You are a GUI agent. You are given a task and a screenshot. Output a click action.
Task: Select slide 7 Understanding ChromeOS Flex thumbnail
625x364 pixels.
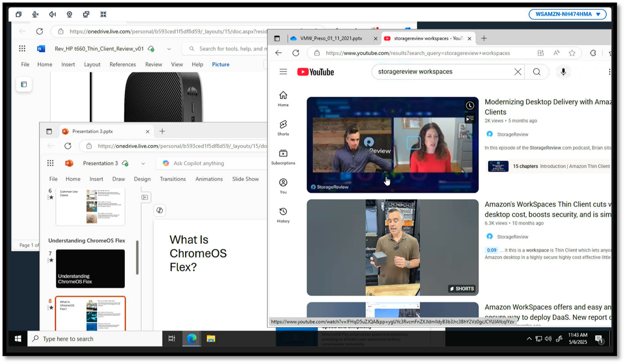(90, 269)
